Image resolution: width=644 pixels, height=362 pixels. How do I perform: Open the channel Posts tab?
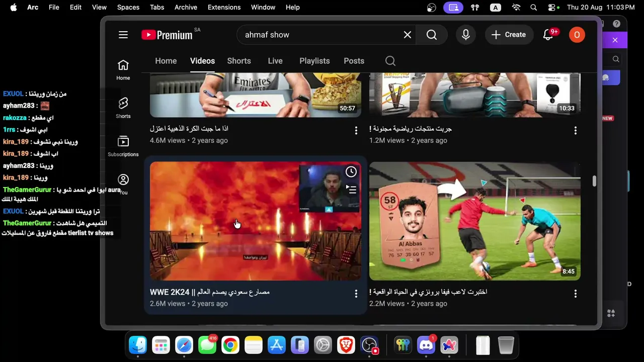(x=354, y=61)
